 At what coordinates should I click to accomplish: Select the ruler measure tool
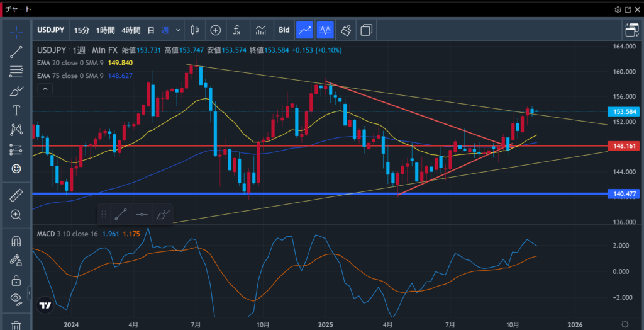16,196
